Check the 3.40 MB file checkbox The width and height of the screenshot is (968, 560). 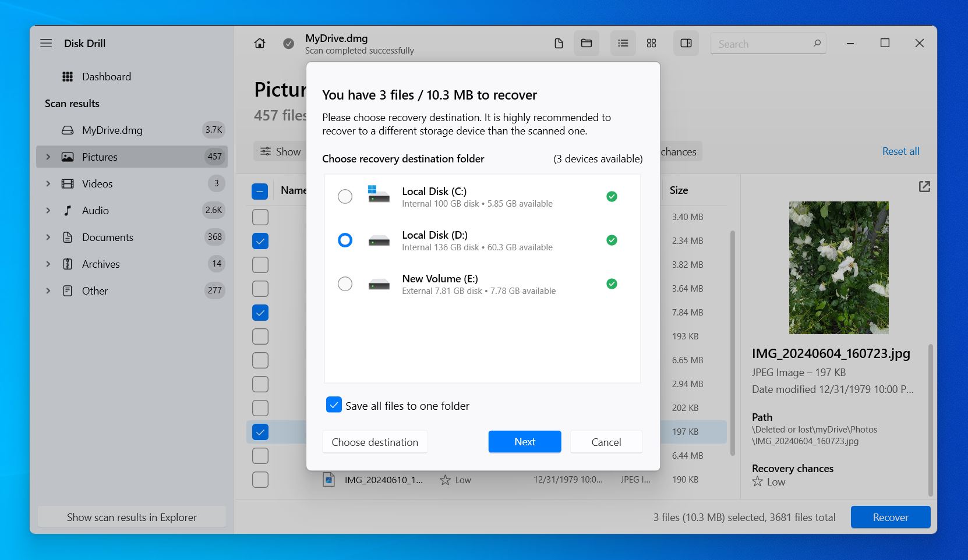pos(260,217)
